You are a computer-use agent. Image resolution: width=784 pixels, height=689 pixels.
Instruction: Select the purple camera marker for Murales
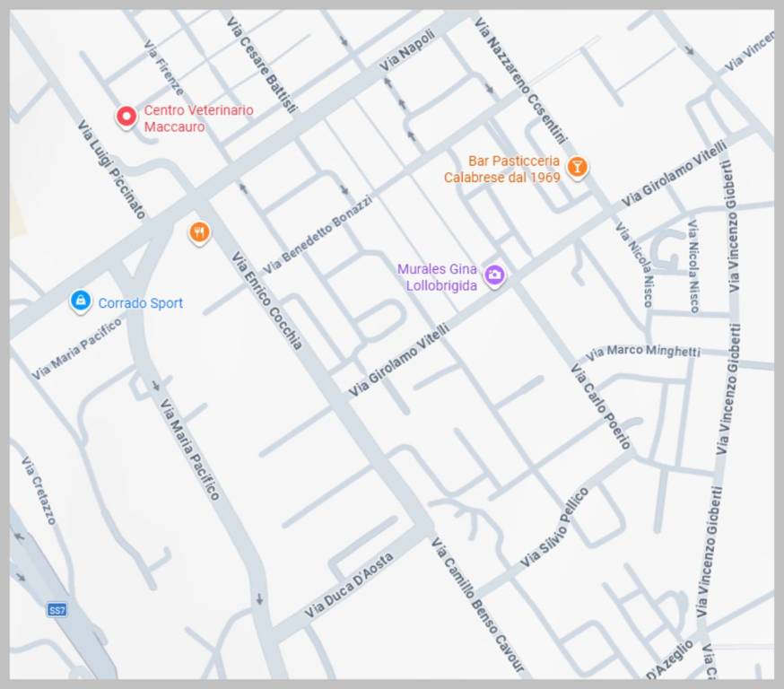tap(494, 275)
